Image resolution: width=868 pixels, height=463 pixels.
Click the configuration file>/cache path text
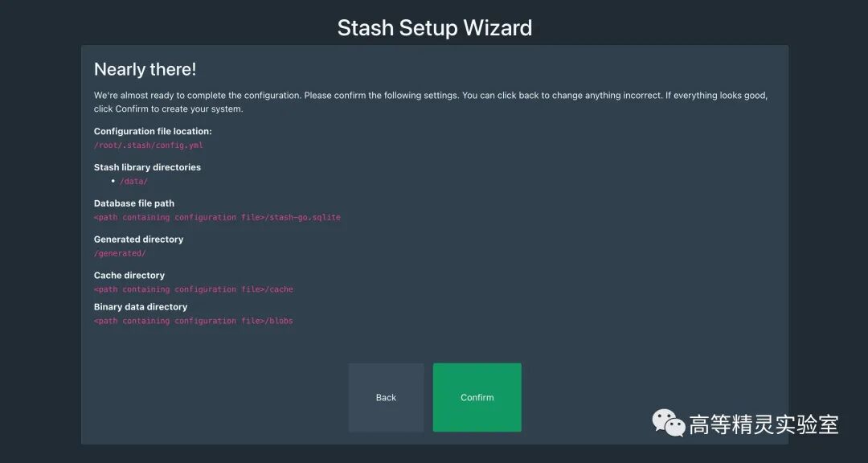pyautogui.click(x=193, y=289)
